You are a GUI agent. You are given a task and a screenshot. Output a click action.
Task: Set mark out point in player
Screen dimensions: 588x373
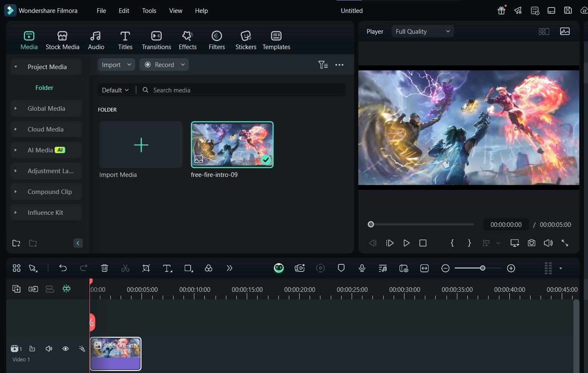[469, 243]
